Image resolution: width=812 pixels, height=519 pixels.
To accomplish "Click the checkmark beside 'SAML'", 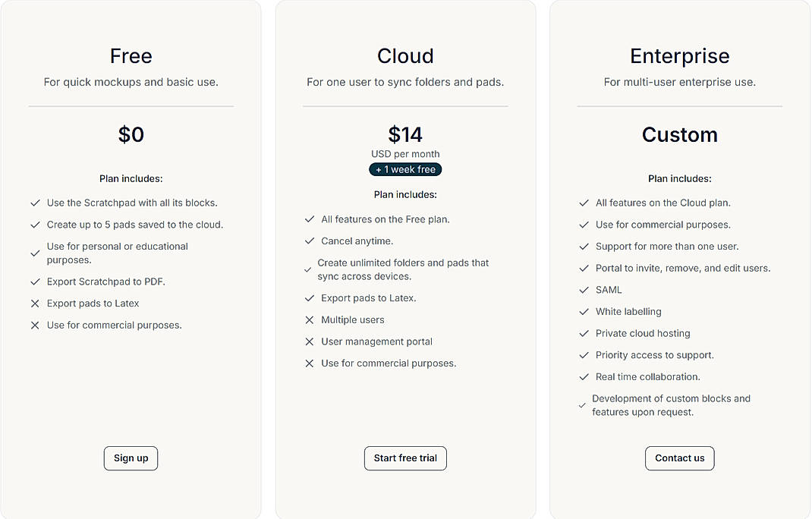I will [584, 290].
